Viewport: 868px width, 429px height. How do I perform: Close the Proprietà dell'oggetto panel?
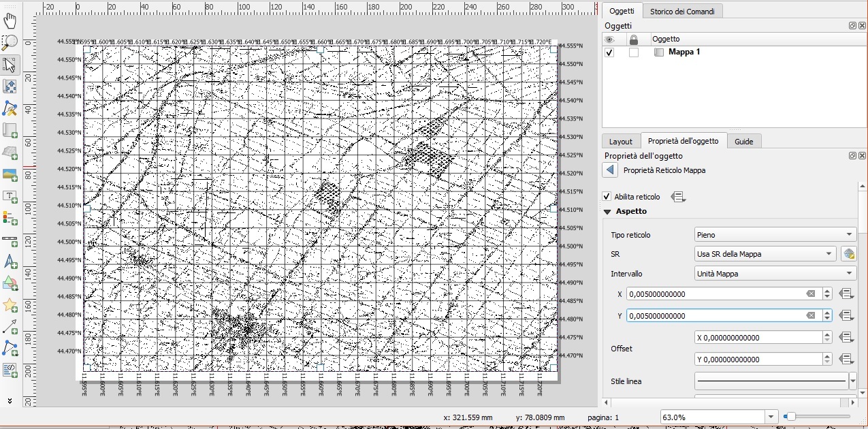861,156
